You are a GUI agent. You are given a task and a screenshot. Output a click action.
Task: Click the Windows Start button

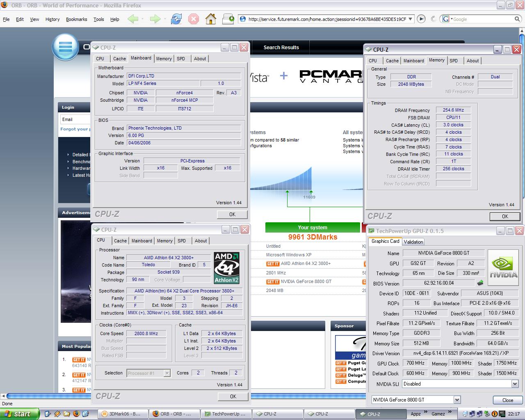(20, 414)
